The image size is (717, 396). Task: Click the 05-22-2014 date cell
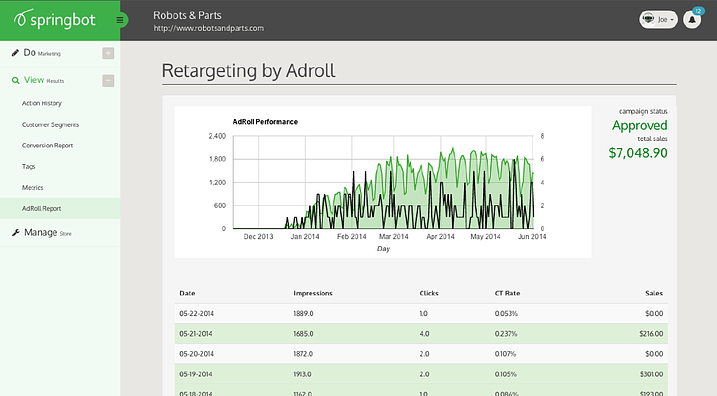[197, 314]
